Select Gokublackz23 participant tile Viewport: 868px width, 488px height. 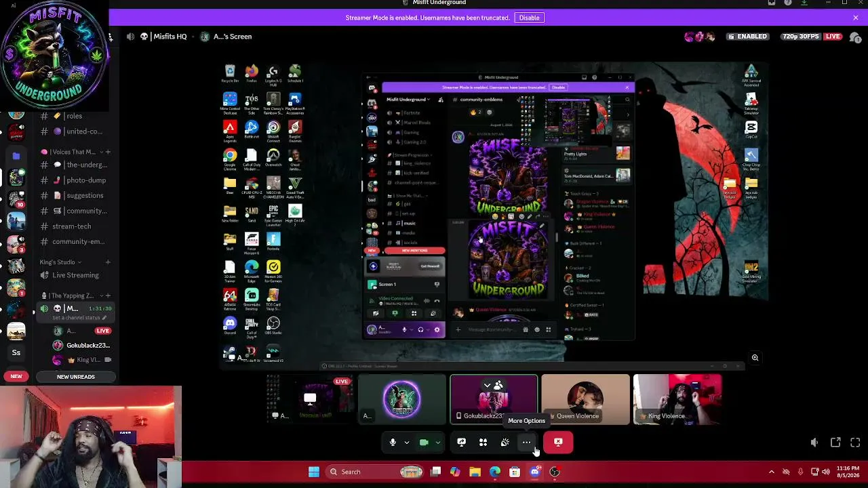point(494,399)
